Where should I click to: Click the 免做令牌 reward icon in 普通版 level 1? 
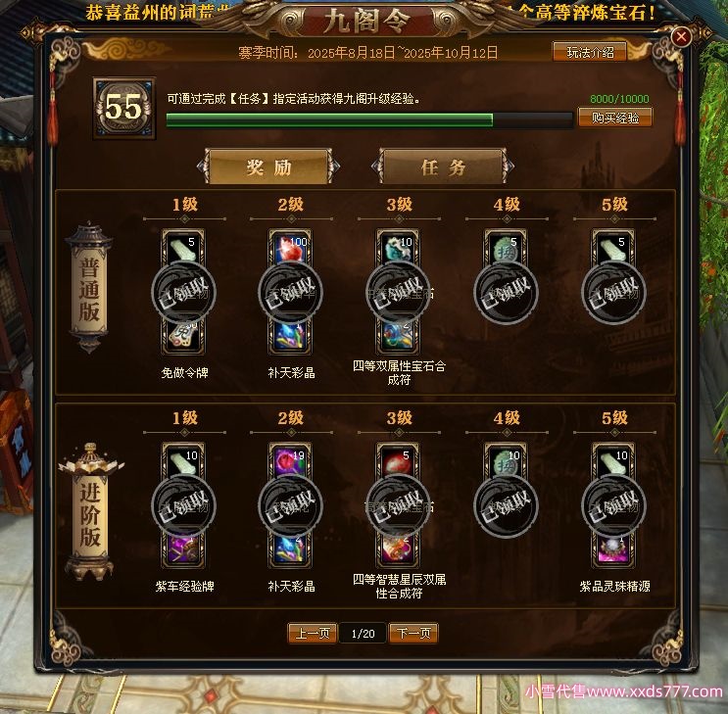pos(183,337)
